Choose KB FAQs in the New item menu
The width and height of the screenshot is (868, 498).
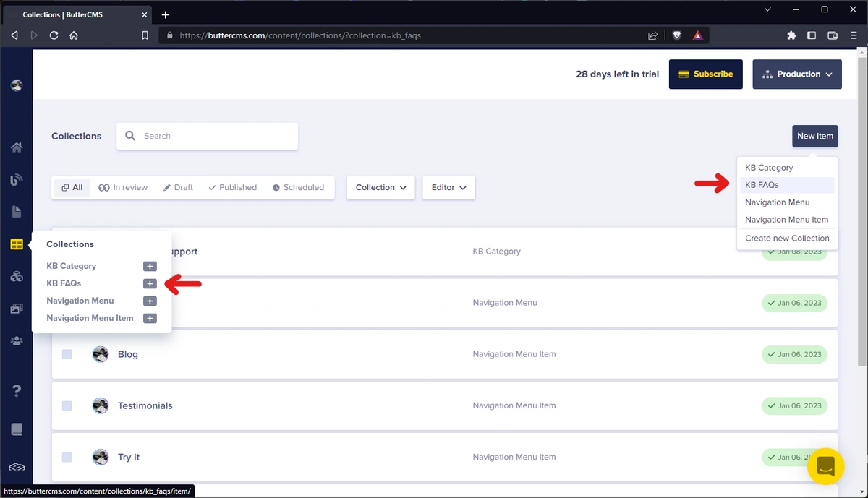(787, 185)
